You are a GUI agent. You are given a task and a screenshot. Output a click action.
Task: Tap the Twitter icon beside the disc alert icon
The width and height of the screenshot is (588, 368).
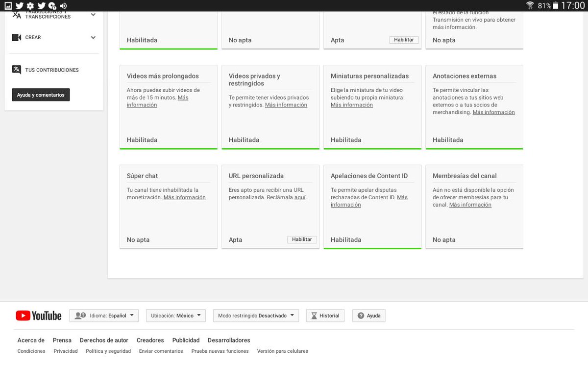point(42,5)
